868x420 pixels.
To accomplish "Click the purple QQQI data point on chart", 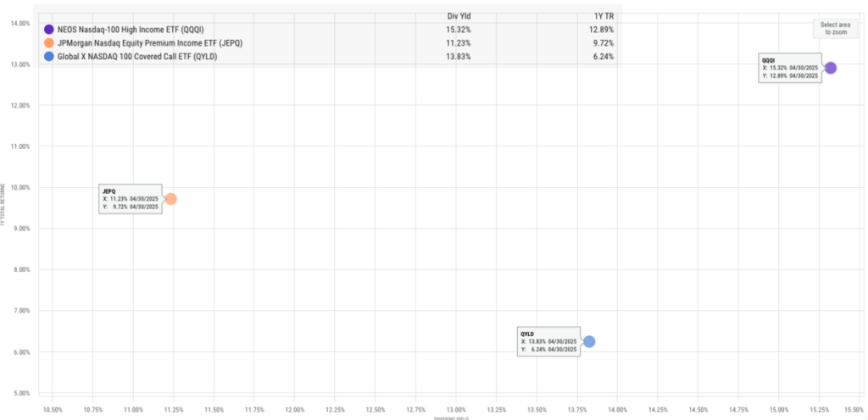I will point(831,68).
